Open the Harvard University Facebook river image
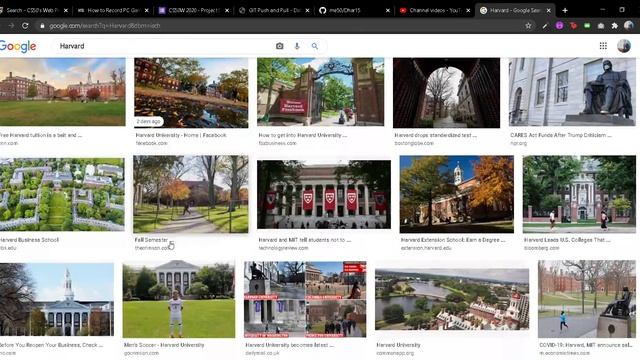This screenshot has width=640, height=360. [x=191, y=93]
